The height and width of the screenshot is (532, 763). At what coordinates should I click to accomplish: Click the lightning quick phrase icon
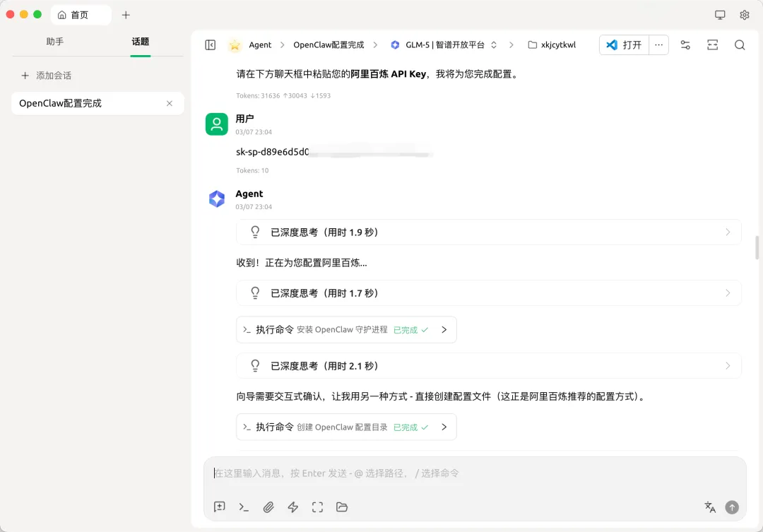pos(293,507)
